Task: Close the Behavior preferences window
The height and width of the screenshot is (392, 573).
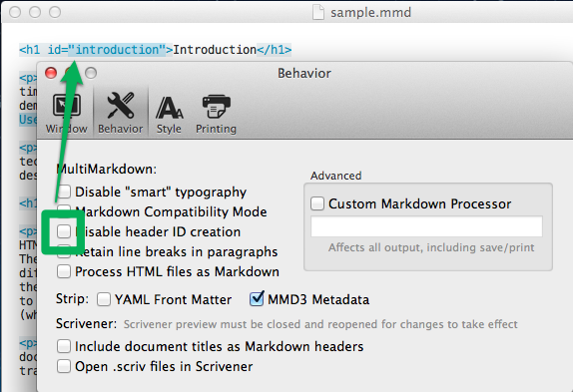Action: 51,73
